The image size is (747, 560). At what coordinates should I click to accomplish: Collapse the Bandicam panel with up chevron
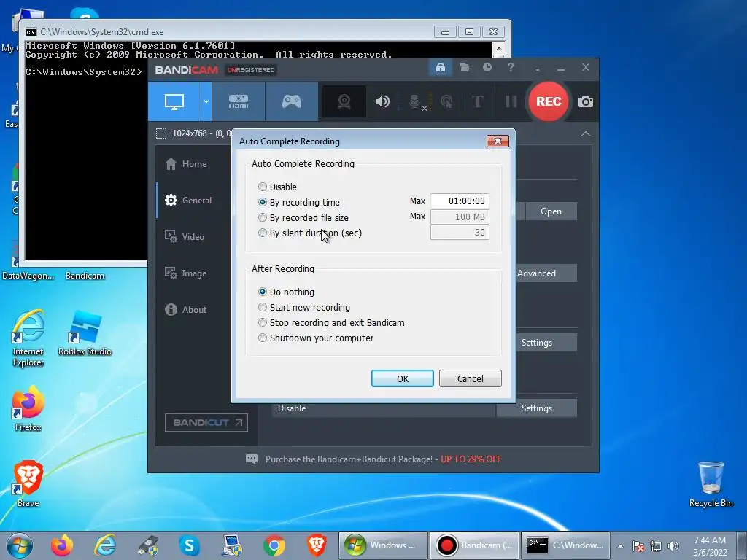coord(586,134)
